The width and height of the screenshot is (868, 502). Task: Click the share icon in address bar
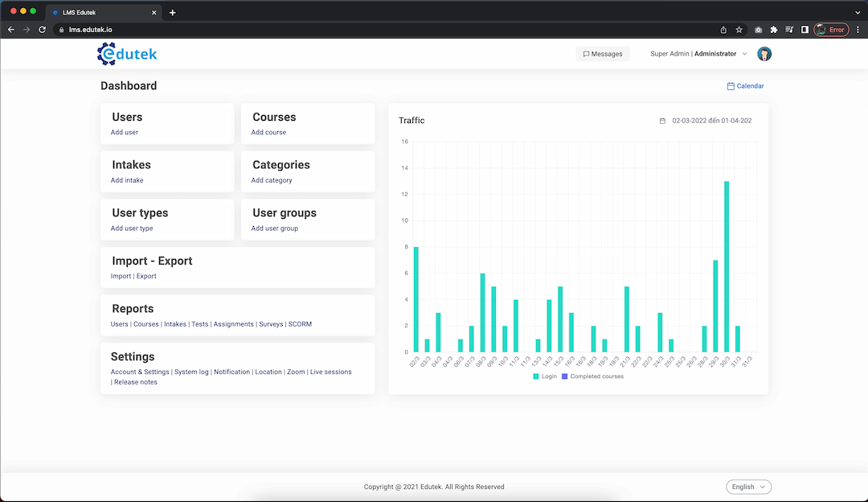click(723, 30)
